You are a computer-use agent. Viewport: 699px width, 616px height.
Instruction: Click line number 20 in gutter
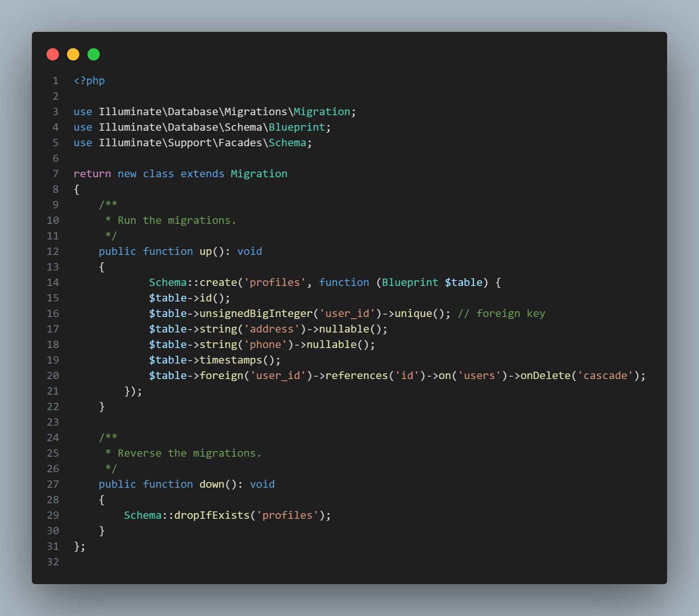[53, 376]
